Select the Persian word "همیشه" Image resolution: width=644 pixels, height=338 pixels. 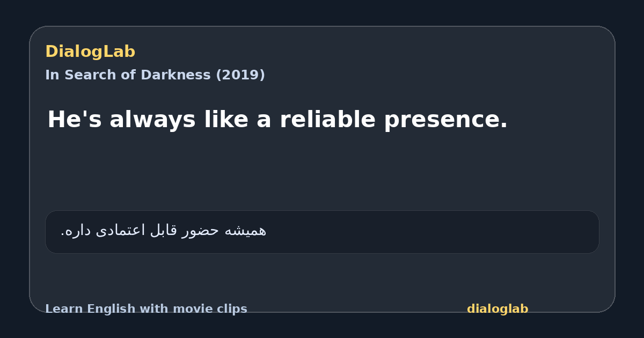click(245, 230)
